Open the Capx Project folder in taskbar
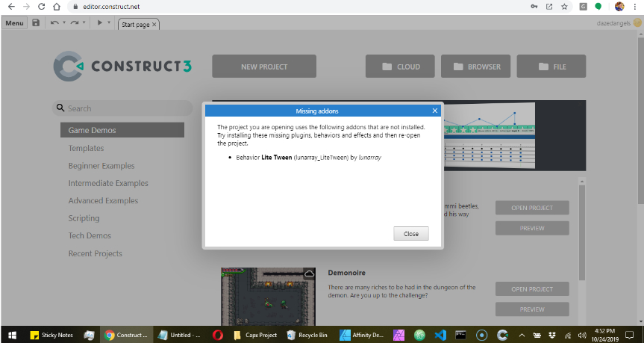Screen dimensions: 644x343 coord(255,335)
